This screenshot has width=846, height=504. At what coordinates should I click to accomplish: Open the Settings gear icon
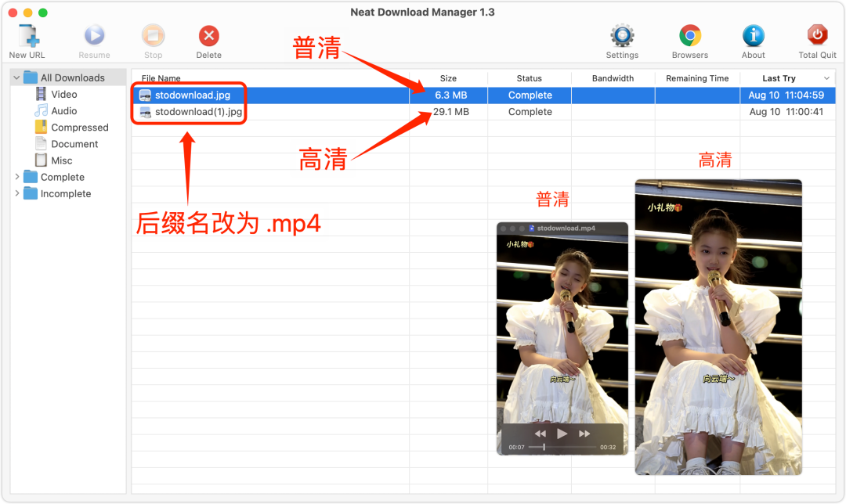(x=622, y=36)
